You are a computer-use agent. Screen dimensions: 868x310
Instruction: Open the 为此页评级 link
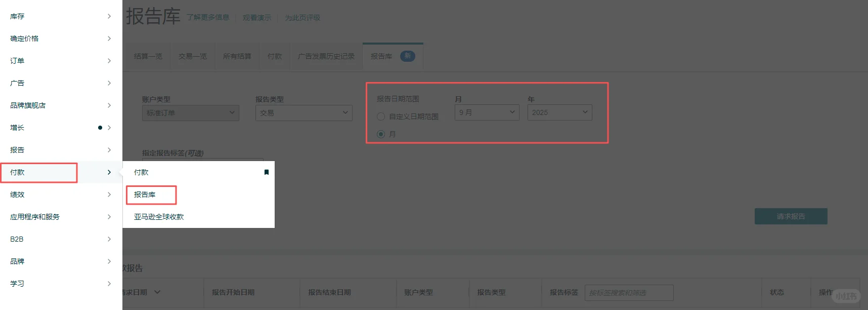pos(302,18)
